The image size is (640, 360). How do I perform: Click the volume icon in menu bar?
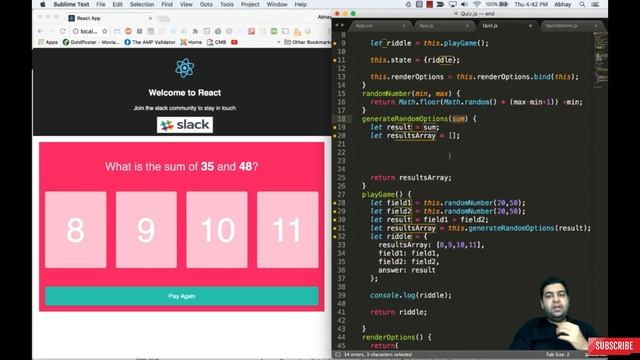(x=464, y=4)
